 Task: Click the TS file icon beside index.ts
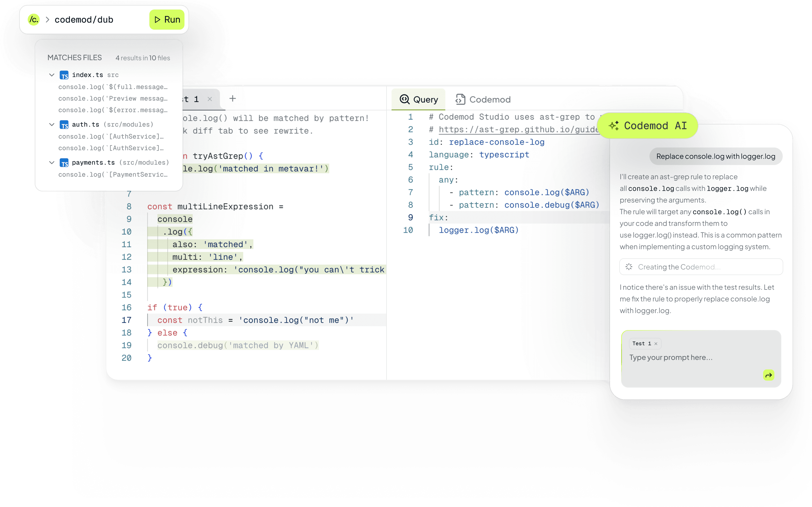65,75
